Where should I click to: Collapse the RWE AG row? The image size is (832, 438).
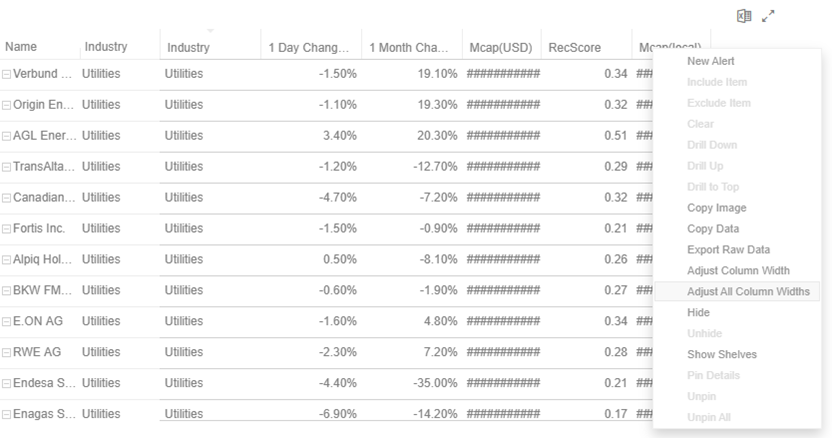click(x=7, y=353)
